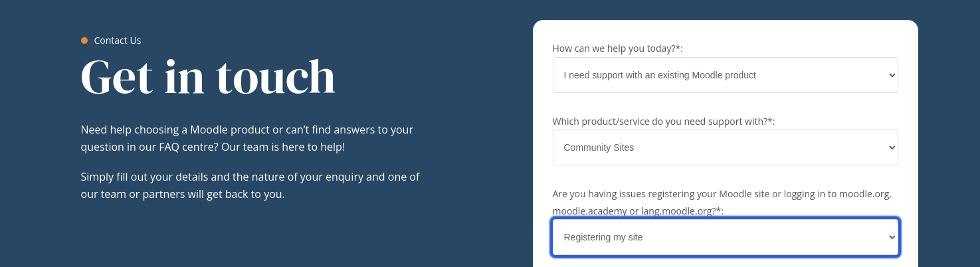Viewport: 980px width, 267px height.
Task: Click the 'FAQ centre' text in the paragraph
Action: click(185, 147)
